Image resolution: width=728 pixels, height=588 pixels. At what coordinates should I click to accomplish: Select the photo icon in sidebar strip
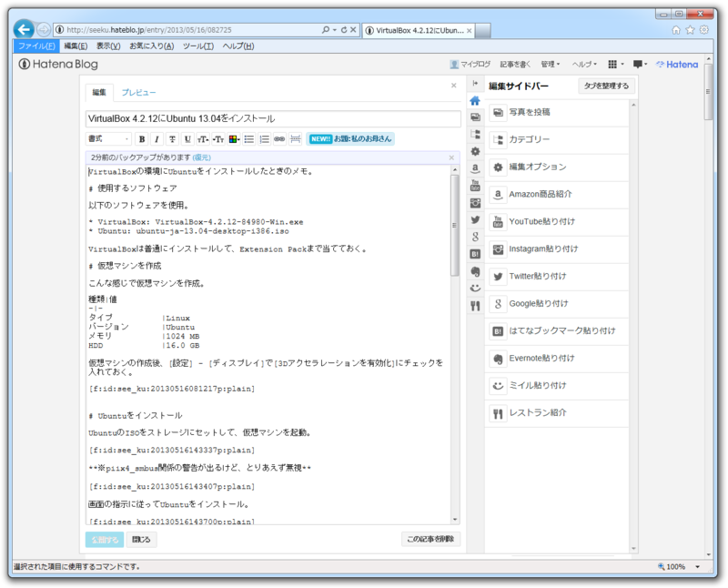point(475,117)
